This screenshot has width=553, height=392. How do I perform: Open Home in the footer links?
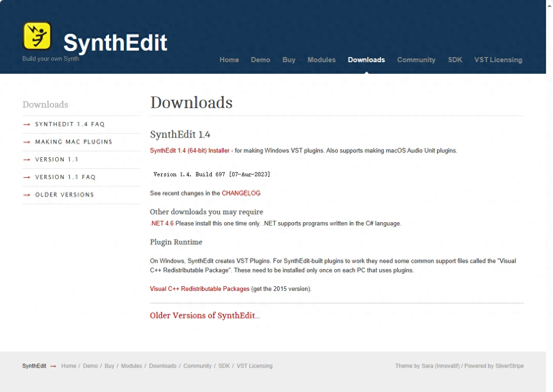69,366
